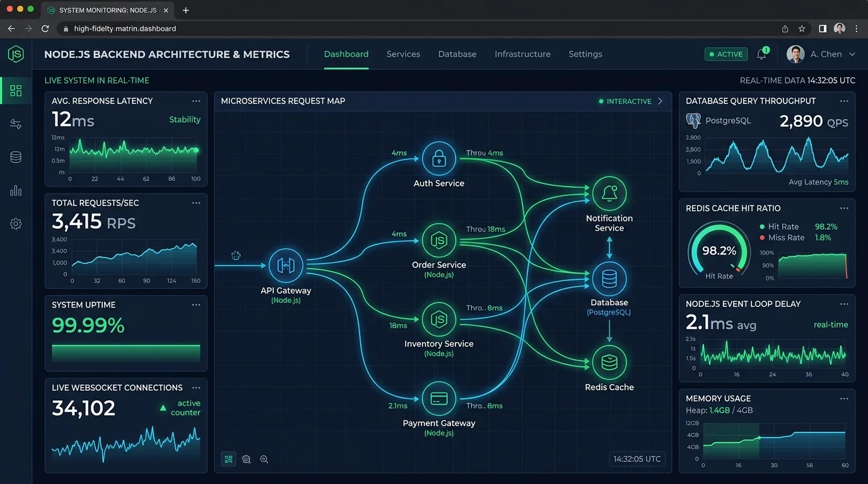Select the Auth Service lock node
The image size is (868, 484).
point(438,159)
